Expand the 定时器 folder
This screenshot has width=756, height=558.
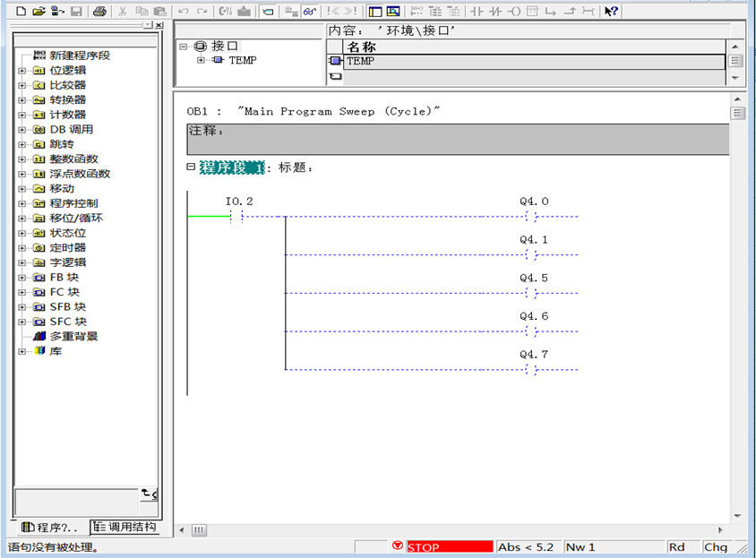(x=21, y=248)
